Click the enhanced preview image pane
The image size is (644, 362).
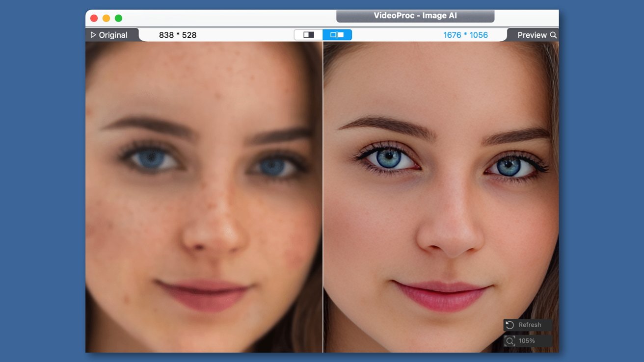441,197
